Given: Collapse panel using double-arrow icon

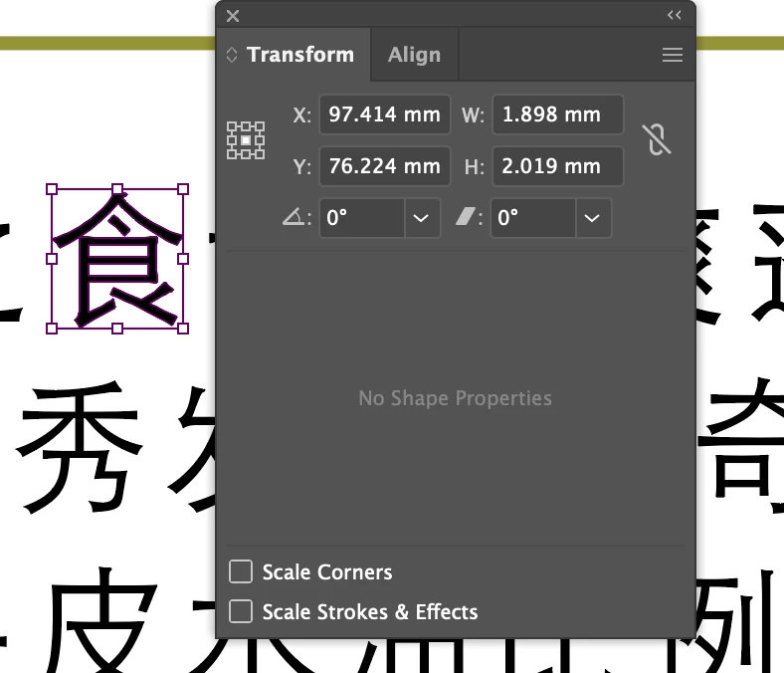Looking at the screenshot, I should pyautogui.click(x=674, y=15).
